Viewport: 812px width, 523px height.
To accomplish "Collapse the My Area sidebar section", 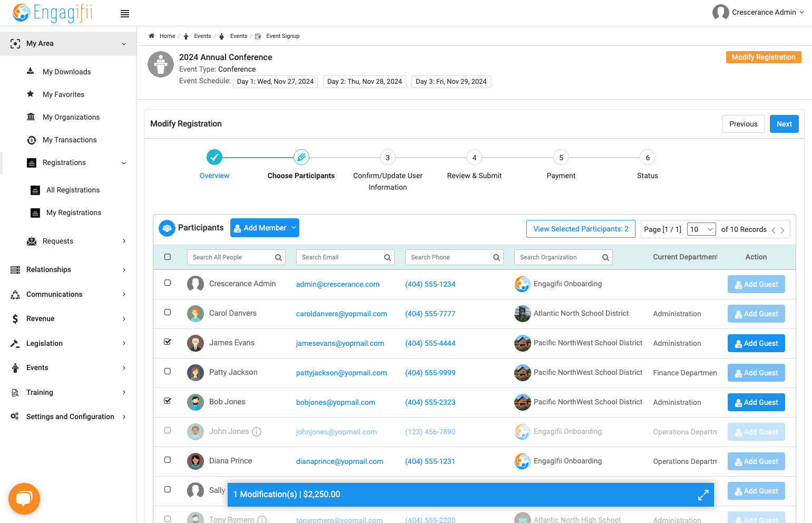I will coord(124,44).
